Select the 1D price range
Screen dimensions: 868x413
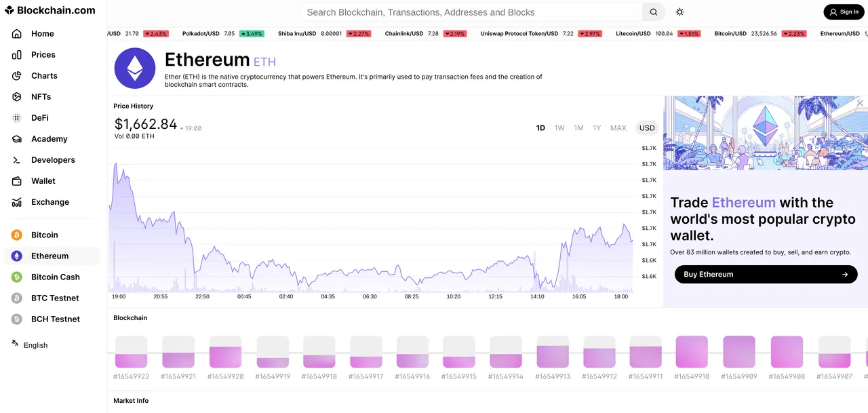[540, 127]
